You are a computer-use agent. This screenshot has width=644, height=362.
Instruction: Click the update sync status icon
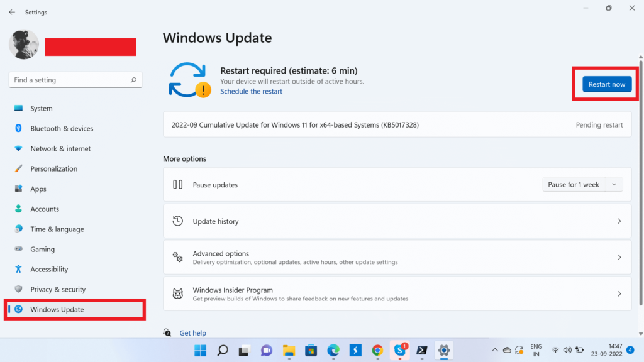tap(189, 80)
